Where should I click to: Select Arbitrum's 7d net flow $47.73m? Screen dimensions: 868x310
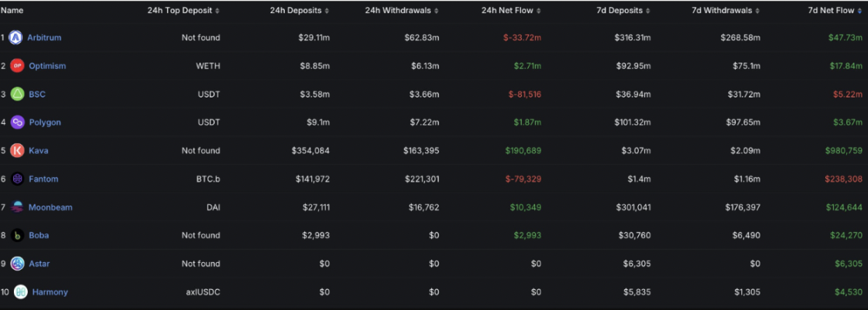pyautogui.click(x=846, y=38)
